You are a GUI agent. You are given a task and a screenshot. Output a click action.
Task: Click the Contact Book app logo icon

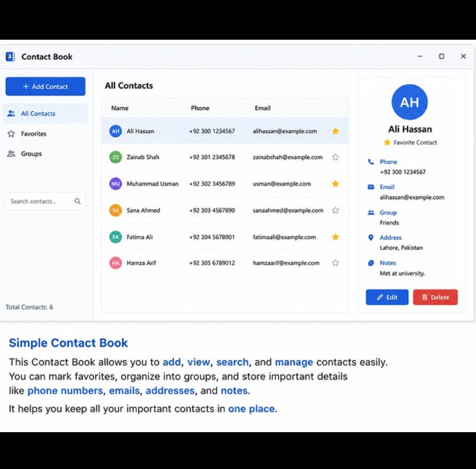(10, 56)
